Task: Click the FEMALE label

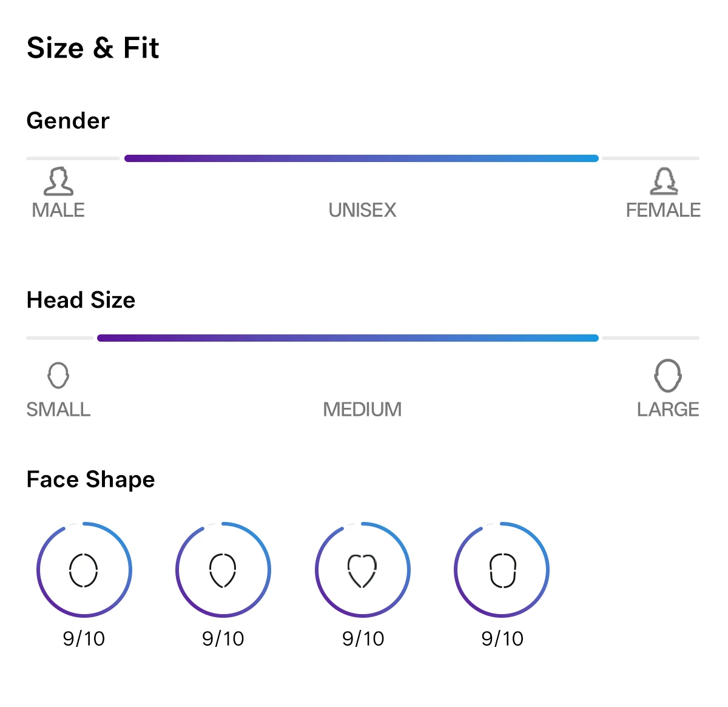Action: click(x=663, y=211)
